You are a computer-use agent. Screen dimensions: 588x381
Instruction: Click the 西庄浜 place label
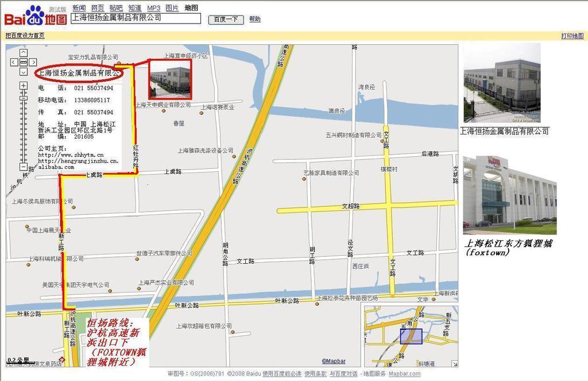pyautogui.click(x=361, y=266)
